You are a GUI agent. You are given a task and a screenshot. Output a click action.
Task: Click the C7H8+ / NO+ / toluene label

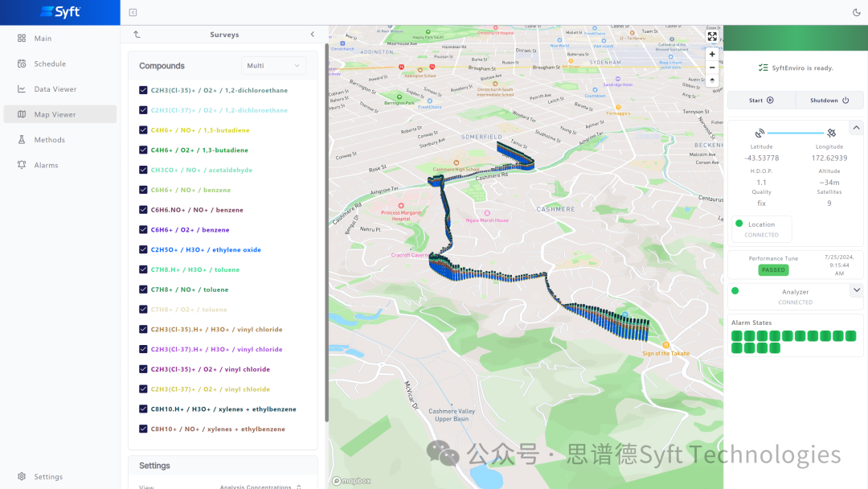click(x=190, y=290)
